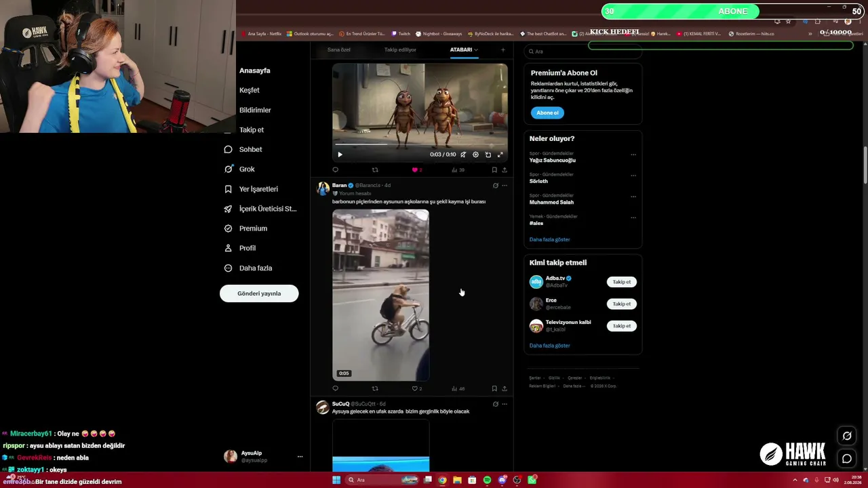This screenshot has width=868, height=488.
Task: Open SuCuQ's profile avatar
Action: coord(323,407)
